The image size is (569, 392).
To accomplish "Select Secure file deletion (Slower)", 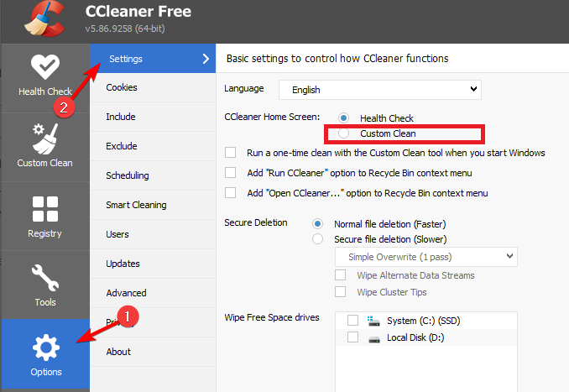I will tap(317, 239).
